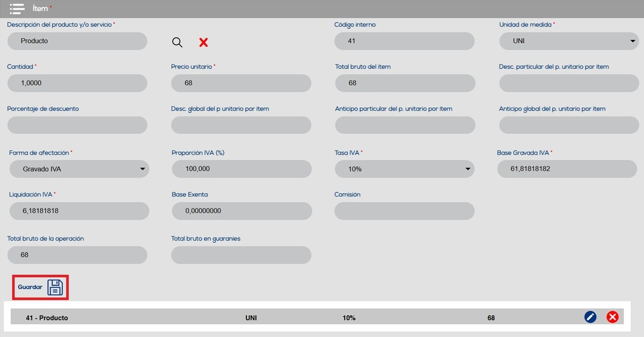Image resolution: width=644 pixels, height=337 pixels.
Task: Click the magnifying glass search icon
Action: coord(177,43)
